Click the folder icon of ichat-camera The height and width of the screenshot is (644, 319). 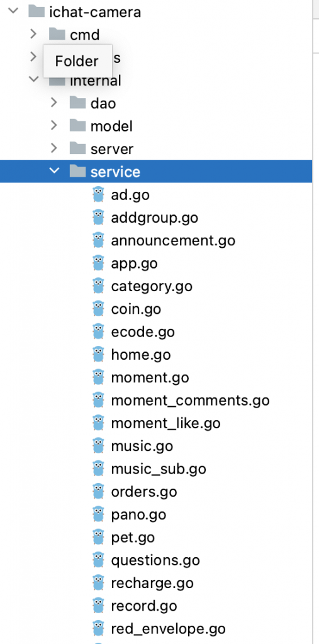tap(36, 11)
